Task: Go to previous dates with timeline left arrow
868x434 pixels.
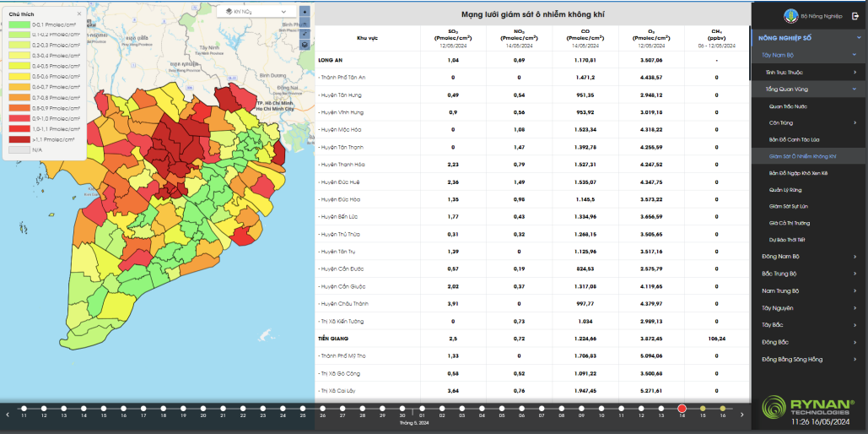Action: 8,415
